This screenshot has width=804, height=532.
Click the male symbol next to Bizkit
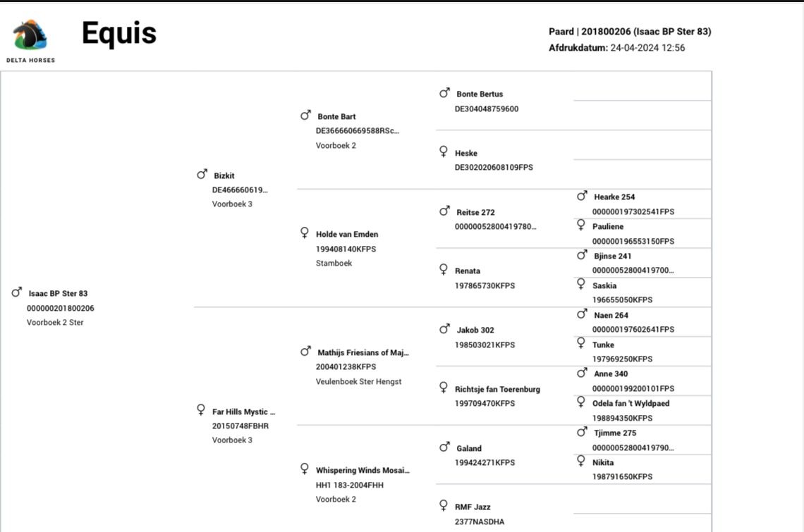202,174
